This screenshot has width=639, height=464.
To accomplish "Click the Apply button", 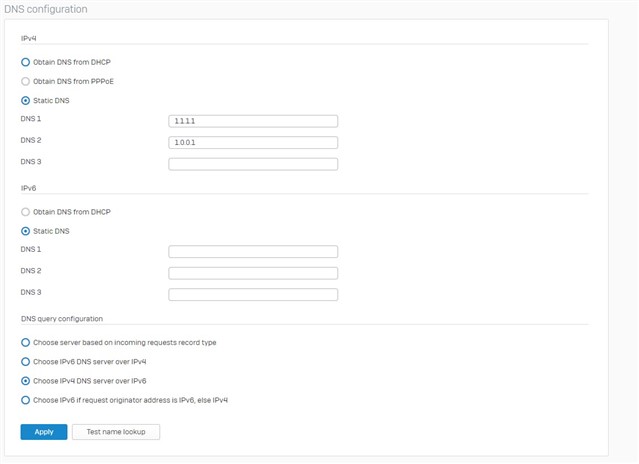I will point(44,432).
